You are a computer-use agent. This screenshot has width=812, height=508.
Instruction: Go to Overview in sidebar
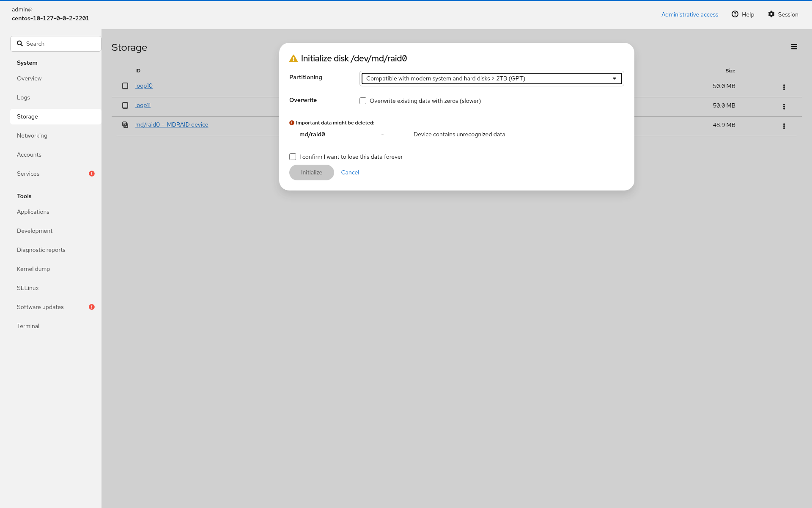point(55,78)
